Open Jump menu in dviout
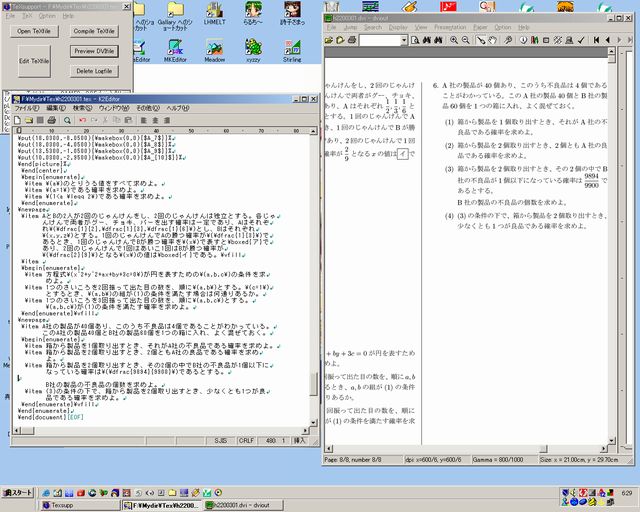 351,27
